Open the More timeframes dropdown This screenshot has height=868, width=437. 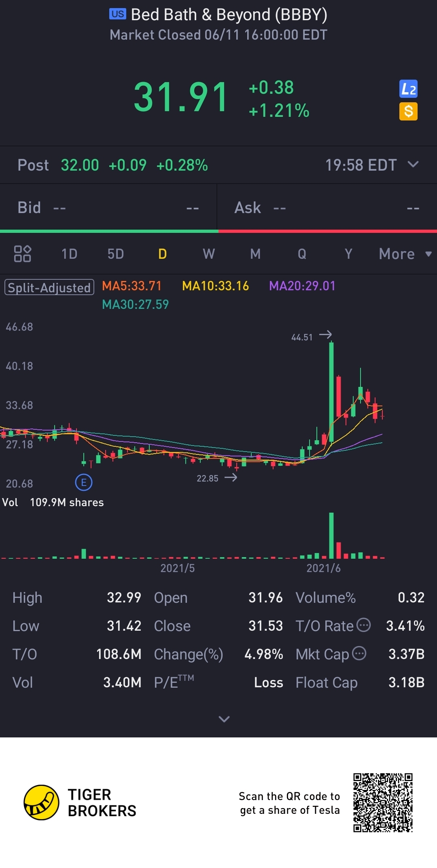pos(405,254)
